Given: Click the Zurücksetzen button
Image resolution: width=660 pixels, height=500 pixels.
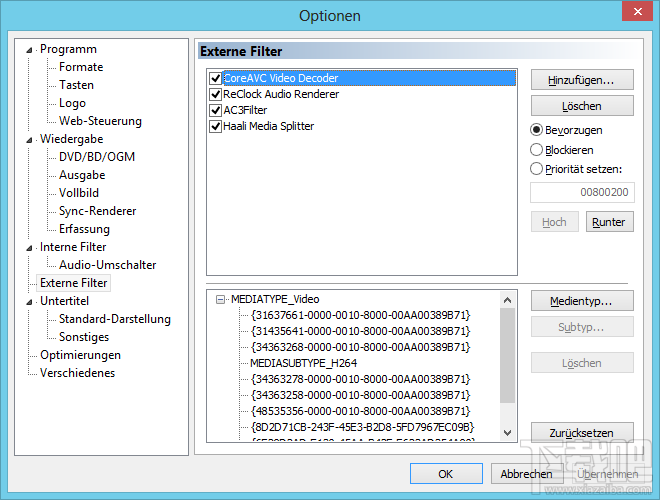Looking at the screenshot, I should pos(582,433).
